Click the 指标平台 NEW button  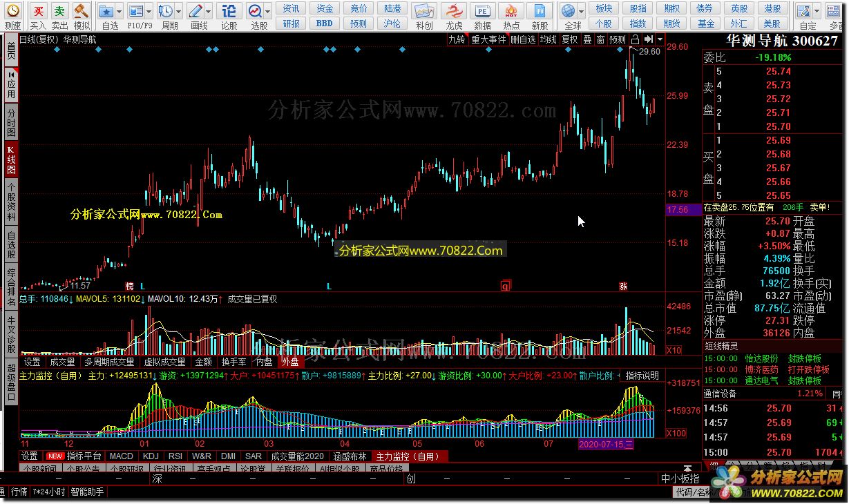74,456
